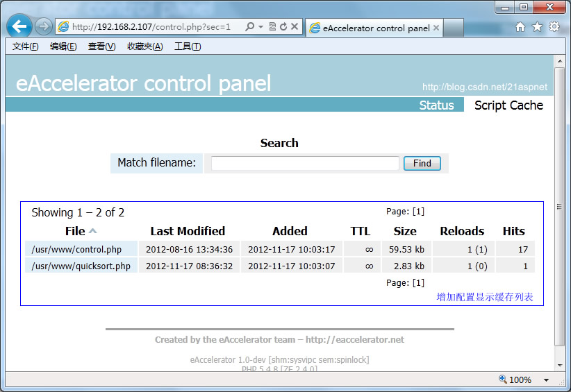571x392 pixels.
Task: Click the bottom Page: [1] indicator
Action: [x=405, y=282]
